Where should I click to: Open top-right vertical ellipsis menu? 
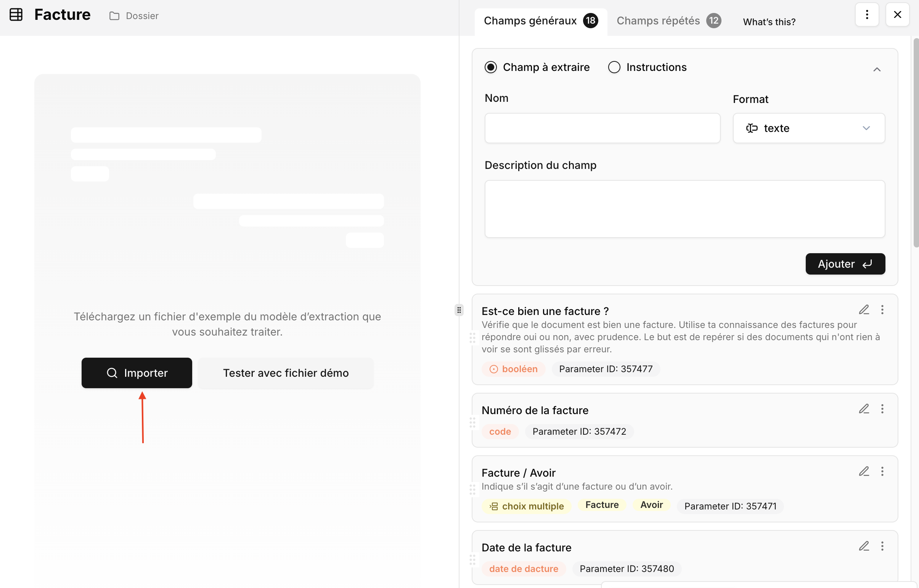click(x=867, y=14)
